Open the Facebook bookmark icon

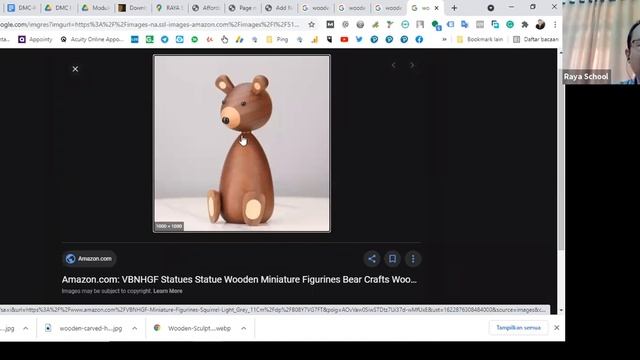click(419, 40)
